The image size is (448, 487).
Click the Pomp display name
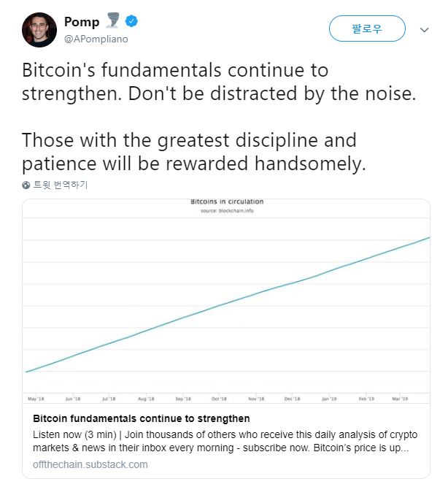click(x=82, y=22)
